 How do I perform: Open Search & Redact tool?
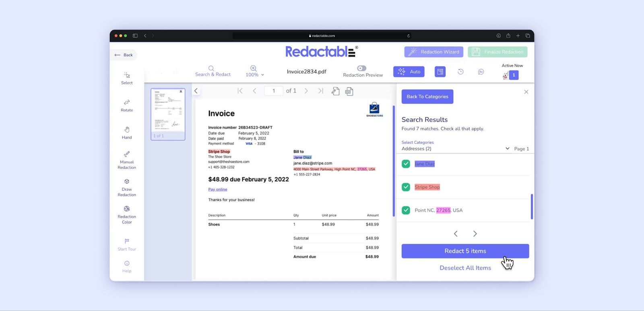(x=213, y=71)
